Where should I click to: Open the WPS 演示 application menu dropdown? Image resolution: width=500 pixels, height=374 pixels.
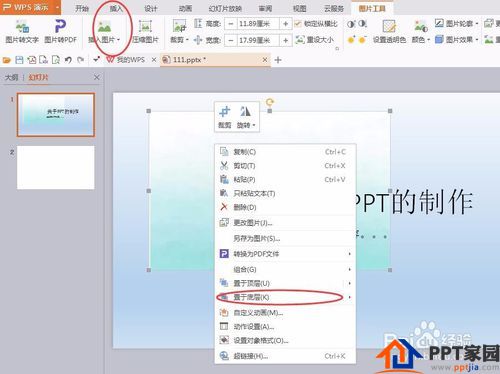[57, 7]
